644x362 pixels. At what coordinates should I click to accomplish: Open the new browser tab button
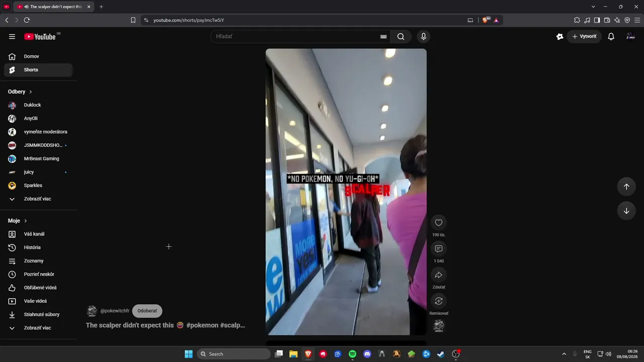[x=101, y=7]
